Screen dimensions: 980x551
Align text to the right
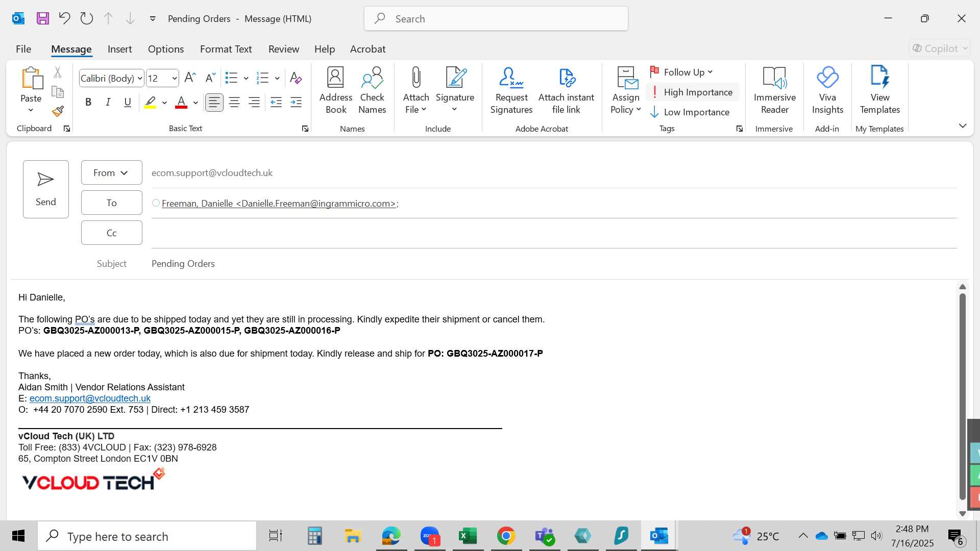(x=254, y=103)
